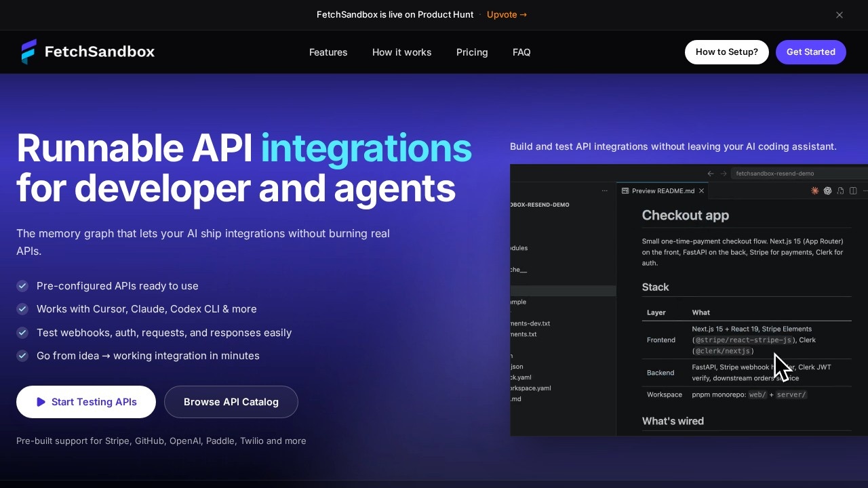
Task: Click the Get Started button
Action: pos(811,52)
